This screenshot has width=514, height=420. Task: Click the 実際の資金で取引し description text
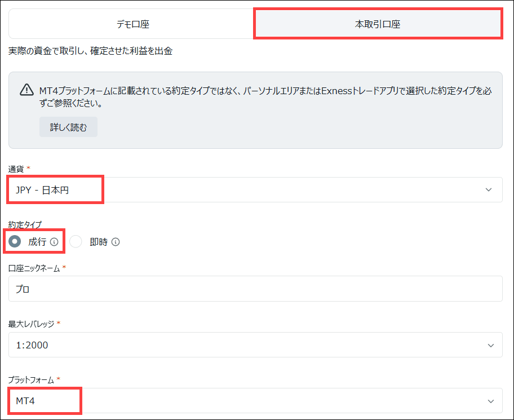point(90,51)
